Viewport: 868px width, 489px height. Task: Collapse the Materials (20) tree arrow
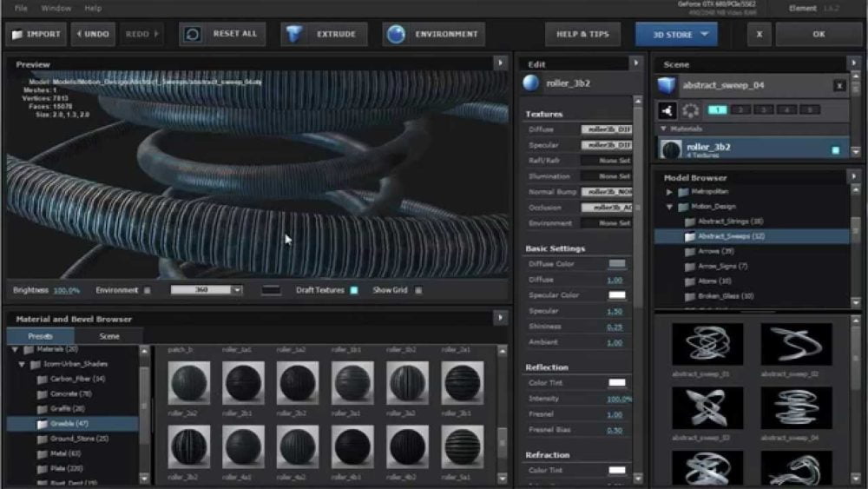tap(15, 349)
